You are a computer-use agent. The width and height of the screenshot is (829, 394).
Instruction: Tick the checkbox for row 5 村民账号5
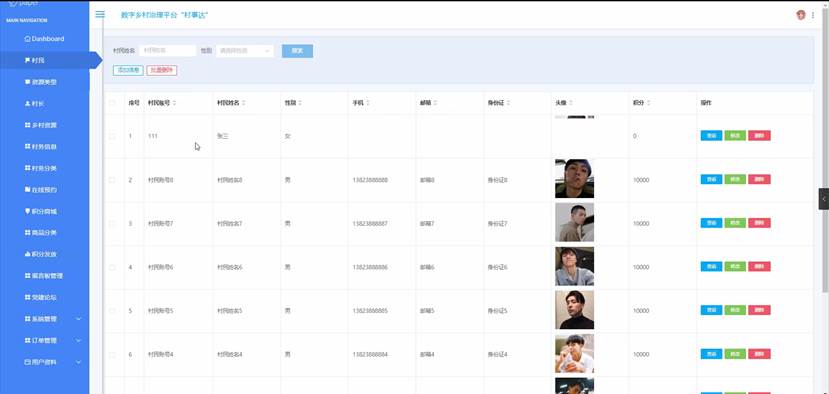click(112, 311)
